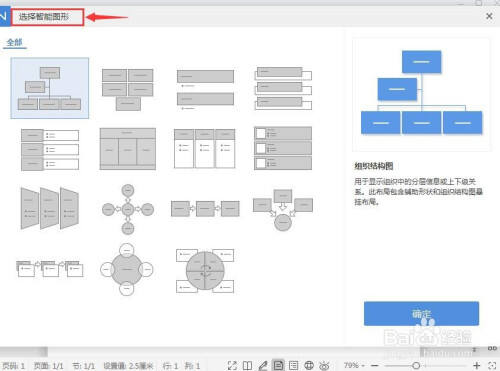
Task: Switch to the 全部 tab
Action: coord(15,42)
